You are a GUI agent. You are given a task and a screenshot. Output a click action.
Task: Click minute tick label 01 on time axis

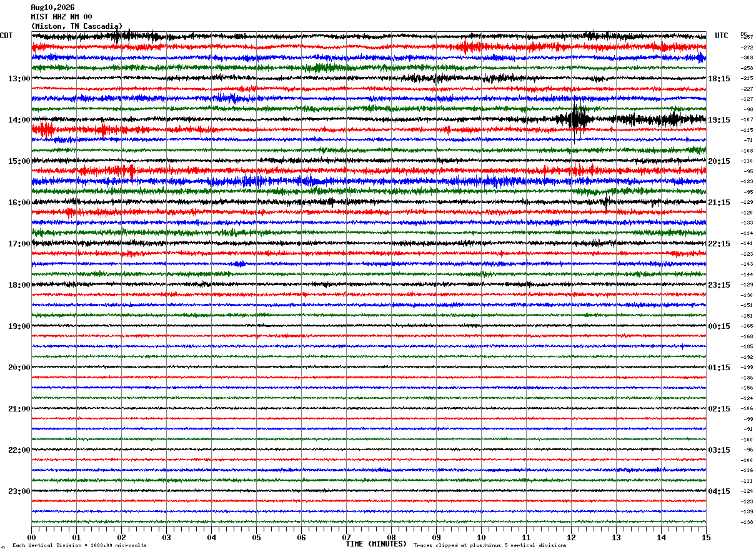(76, 537)
